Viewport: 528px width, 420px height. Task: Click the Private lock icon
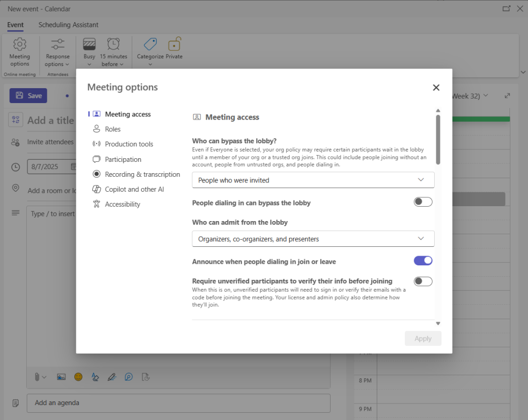pos(174,44)
